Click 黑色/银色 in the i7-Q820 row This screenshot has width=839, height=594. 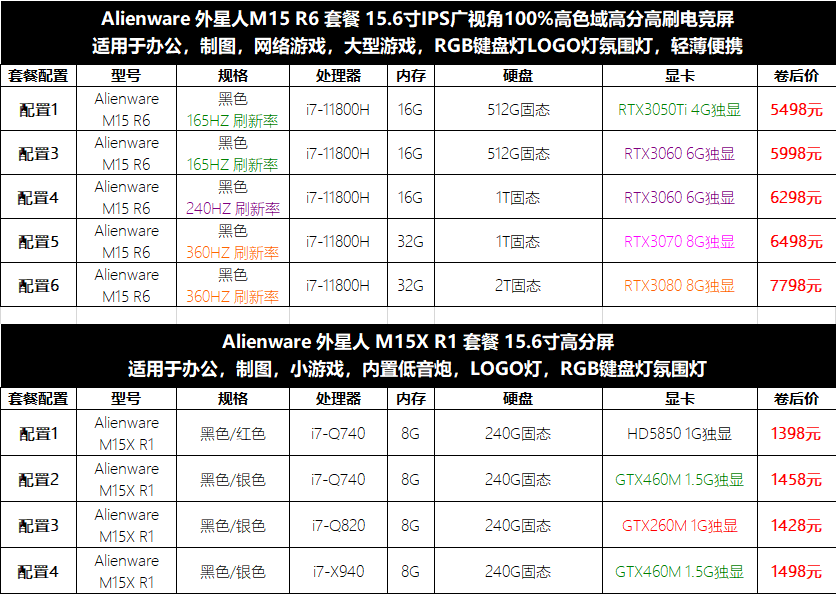(233, 526)
